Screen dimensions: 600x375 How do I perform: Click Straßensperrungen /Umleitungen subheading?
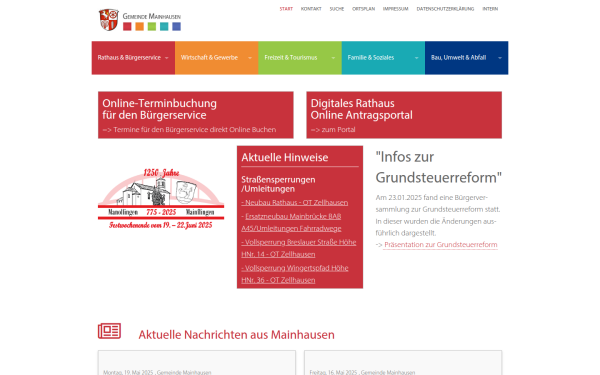click(x=278, y=184)
